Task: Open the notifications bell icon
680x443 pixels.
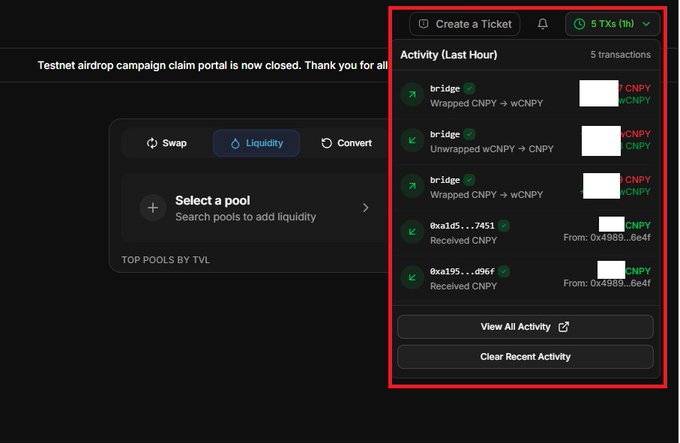Action: [543, 24]
